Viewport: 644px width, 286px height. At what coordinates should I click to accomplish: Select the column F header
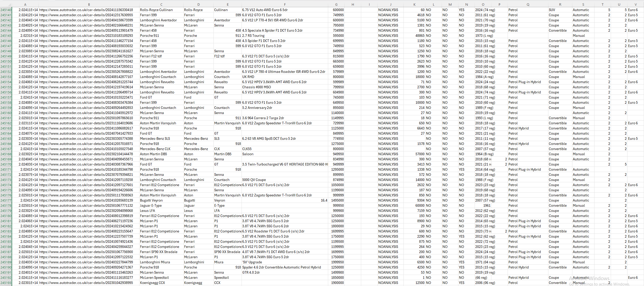pos(285,4)
